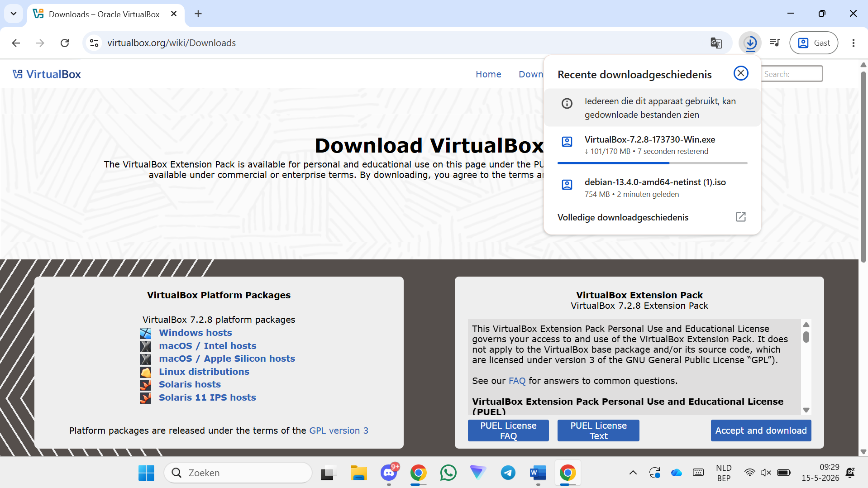Screen dimensions: 868x488
Task: Open full download history external icon
Action: (x=741, y=217)
